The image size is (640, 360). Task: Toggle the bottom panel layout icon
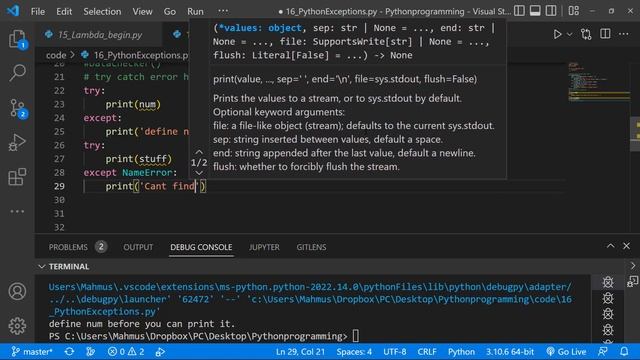(x=535, y=11)
